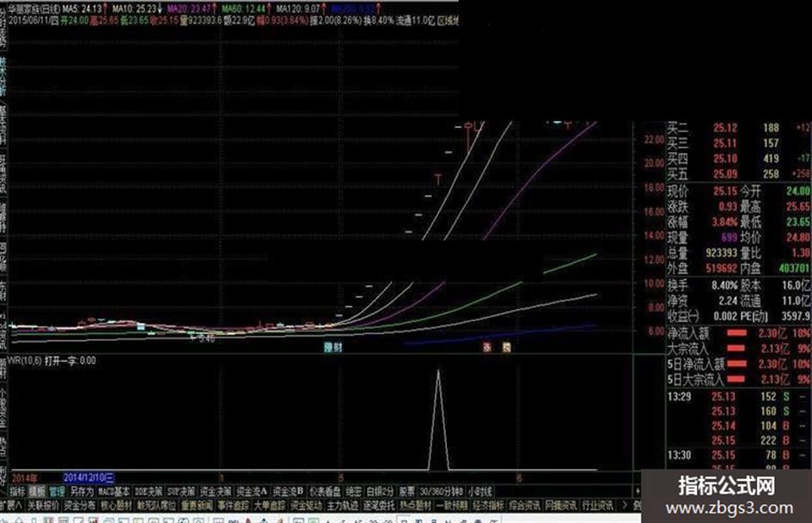Click the red 涨 marker below the chart

[487, 348]
